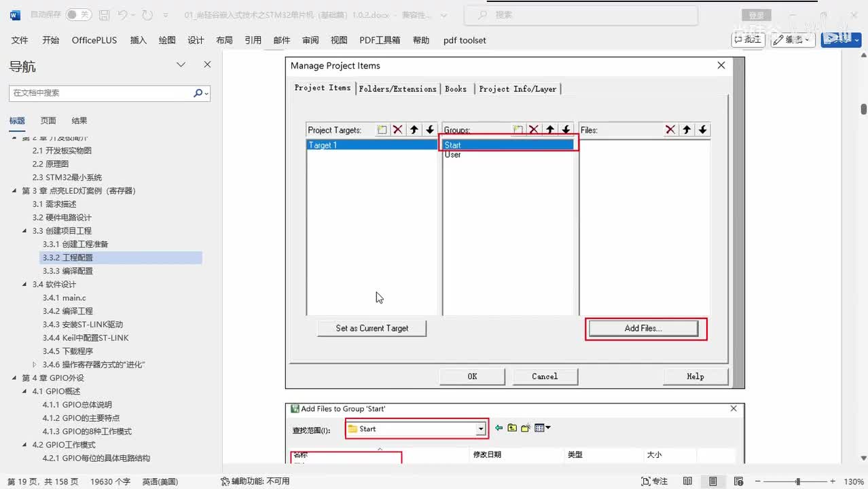This screenshot has height=489, width=868.
Task: Adjust the zoom slider handle
Action: point(798,482)
